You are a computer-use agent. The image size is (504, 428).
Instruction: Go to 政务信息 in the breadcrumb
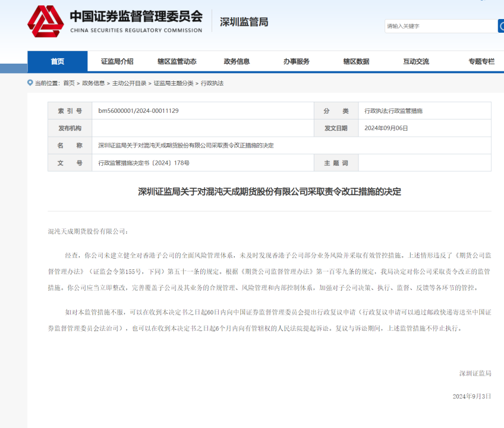[x=93, y=83]
